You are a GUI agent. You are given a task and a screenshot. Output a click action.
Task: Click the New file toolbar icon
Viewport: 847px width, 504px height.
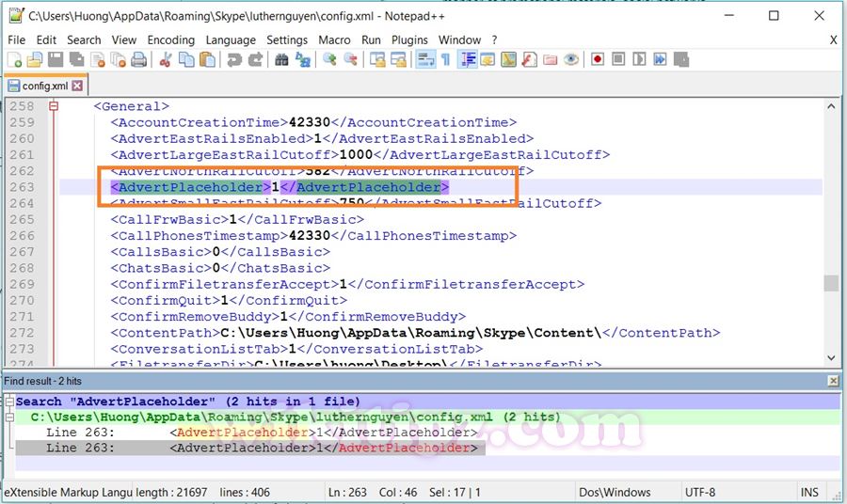click(14, 59)
